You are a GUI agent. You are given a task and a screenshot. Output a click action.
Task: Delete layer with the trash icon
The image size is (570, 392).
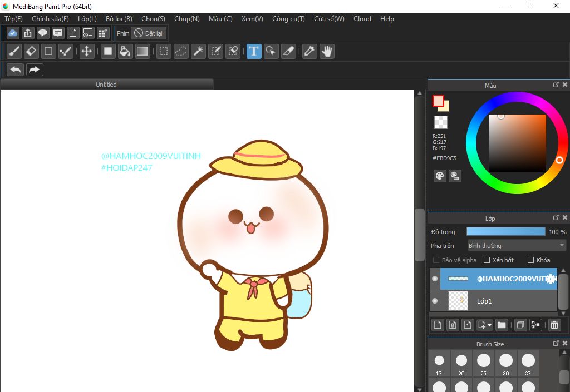click(554, 325)
